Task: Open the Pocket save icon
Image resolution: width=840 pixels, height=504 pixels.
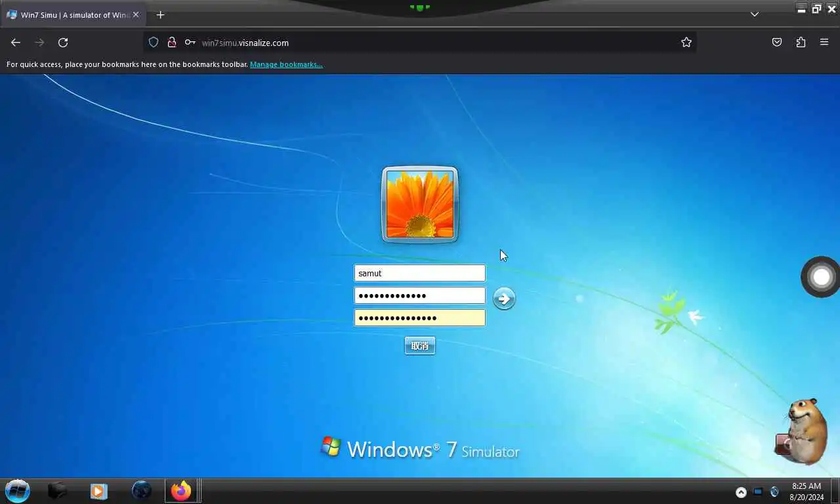Action: pyautogui.click(x=777, y=43)
